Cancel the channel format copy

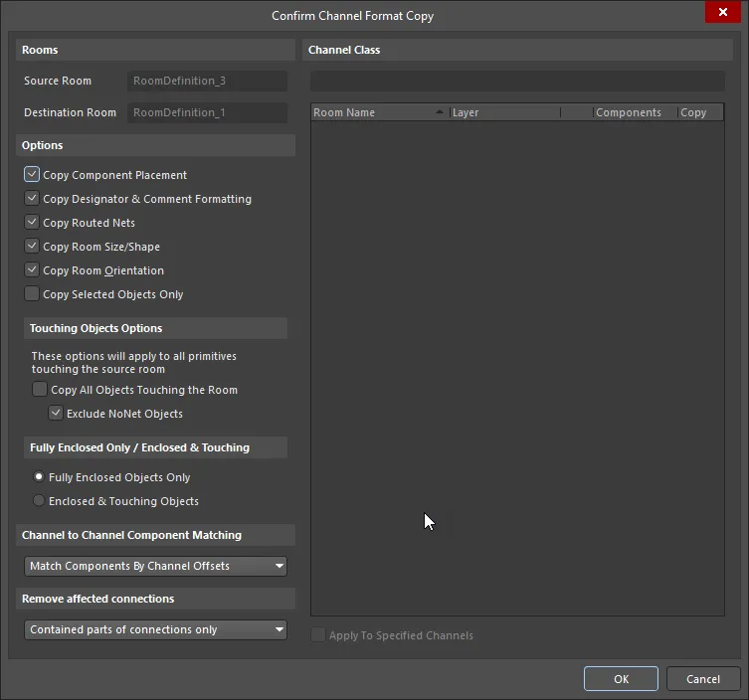703,678
